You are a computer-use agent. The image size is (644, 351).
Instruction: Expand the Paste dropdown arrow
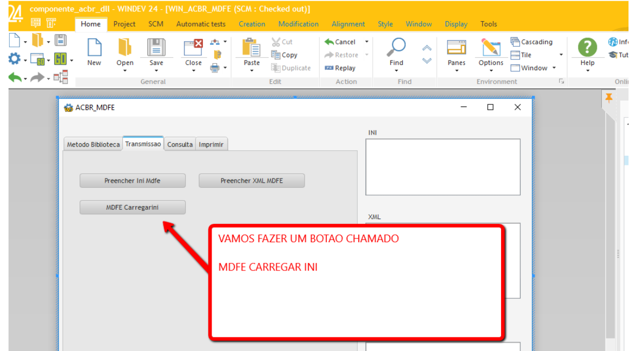pos(252,71)
